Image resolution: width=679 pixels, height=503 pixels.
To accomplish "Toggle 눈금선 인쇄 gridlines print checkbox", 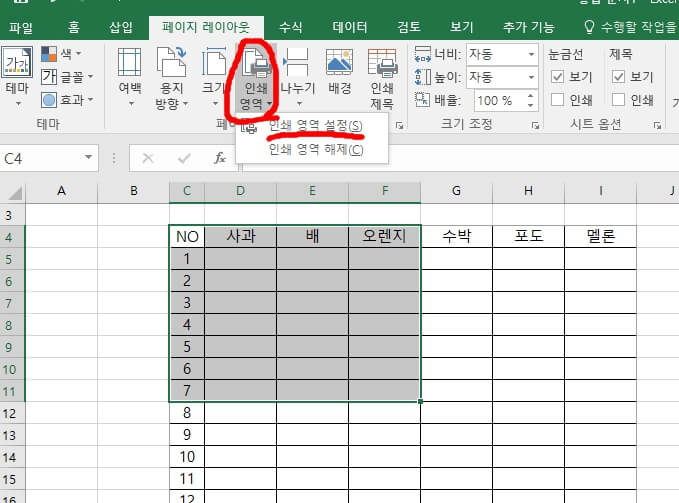I will coord(557,100).
